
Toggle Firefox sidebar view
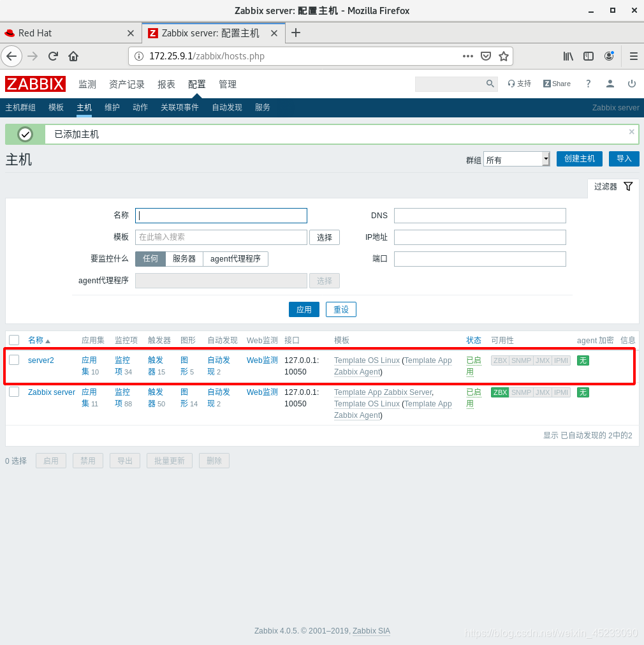click(589, 56)
